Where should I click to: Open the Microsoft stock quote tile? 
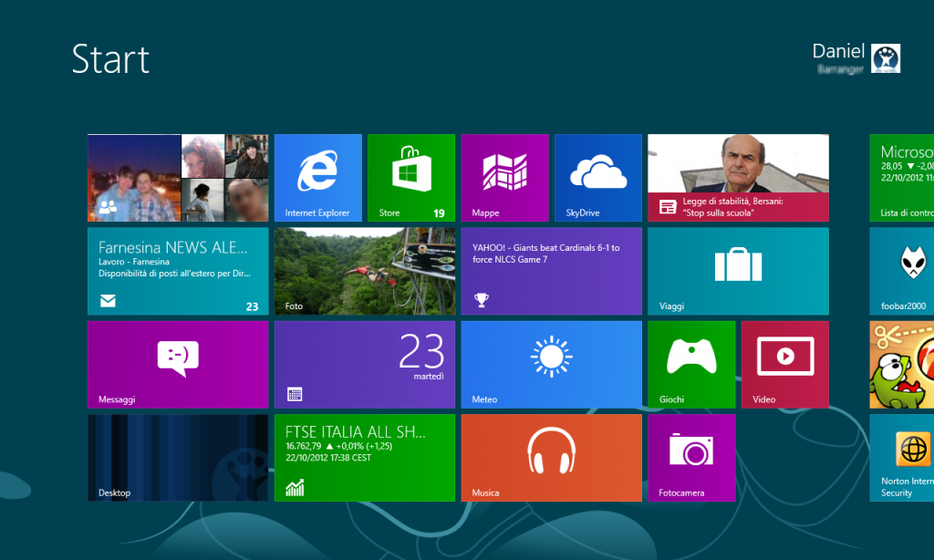click(902, 178)
